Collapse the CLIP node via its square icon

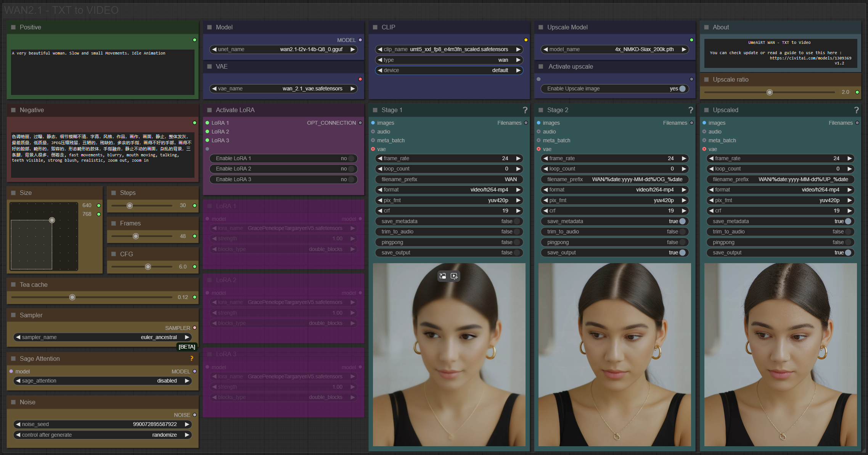375,27
